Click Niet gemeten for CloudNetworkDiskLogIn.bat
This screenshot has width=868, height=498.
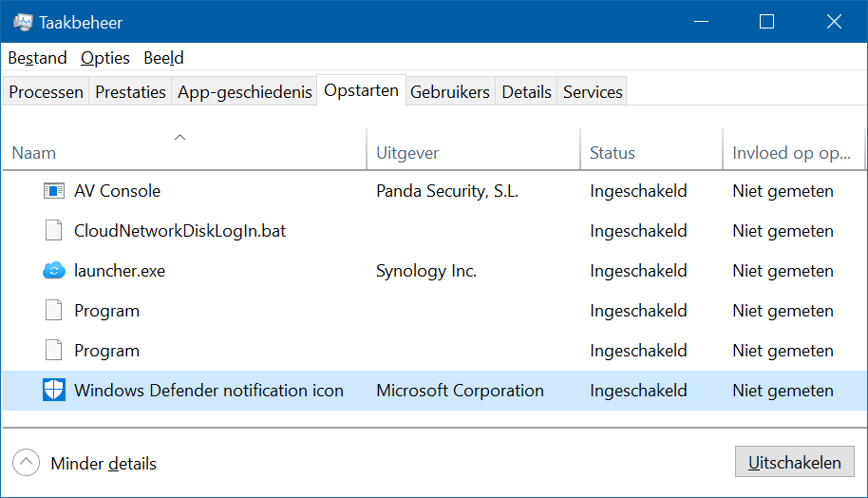783,231
